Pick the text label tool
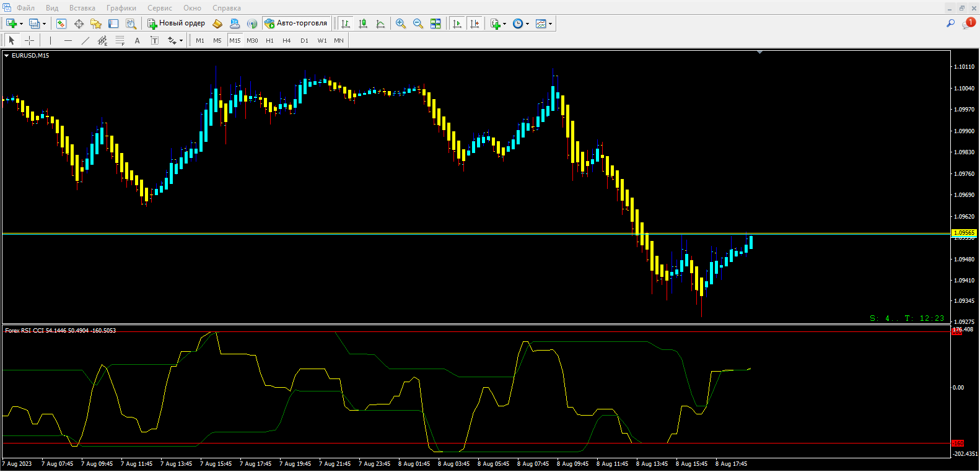This screenshot has width=980, height=472. coord(137,40)
